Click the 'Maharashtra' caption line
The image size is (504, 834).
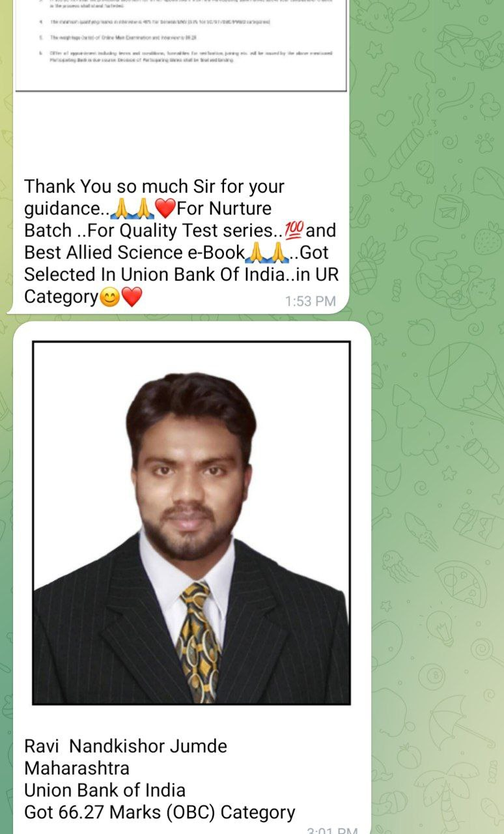click(77, 768)
